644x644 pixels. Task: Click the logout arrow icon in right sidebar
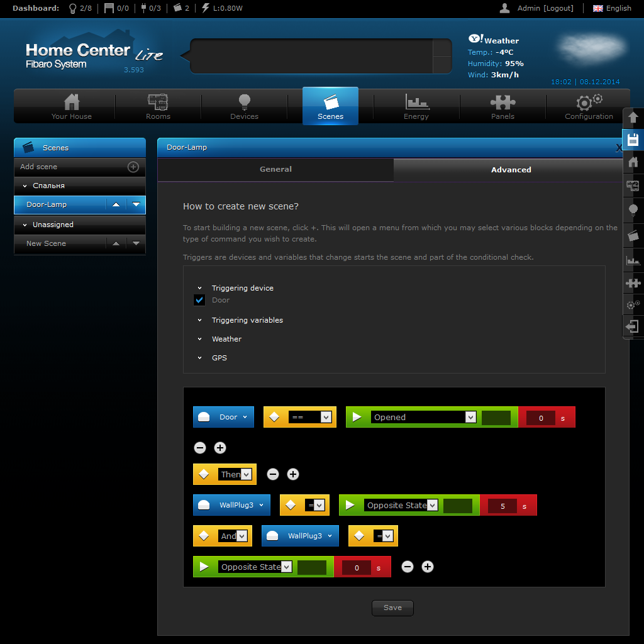[x=633, y=327]
